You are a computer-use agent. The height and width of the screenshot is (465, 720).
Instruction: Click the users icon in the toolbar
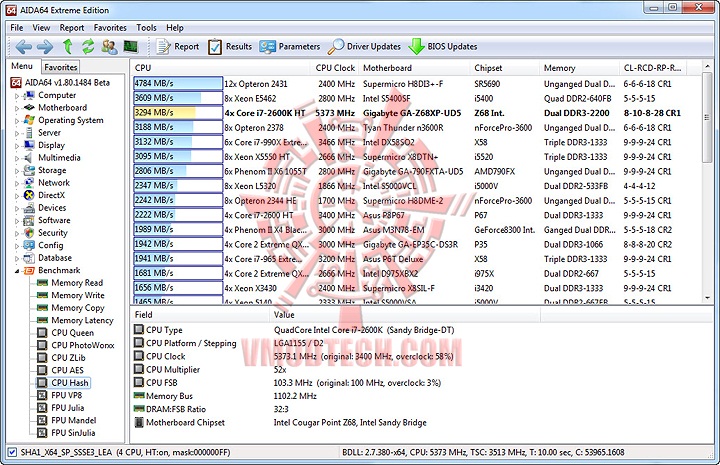pyautogui.click(x=109, y=46)
